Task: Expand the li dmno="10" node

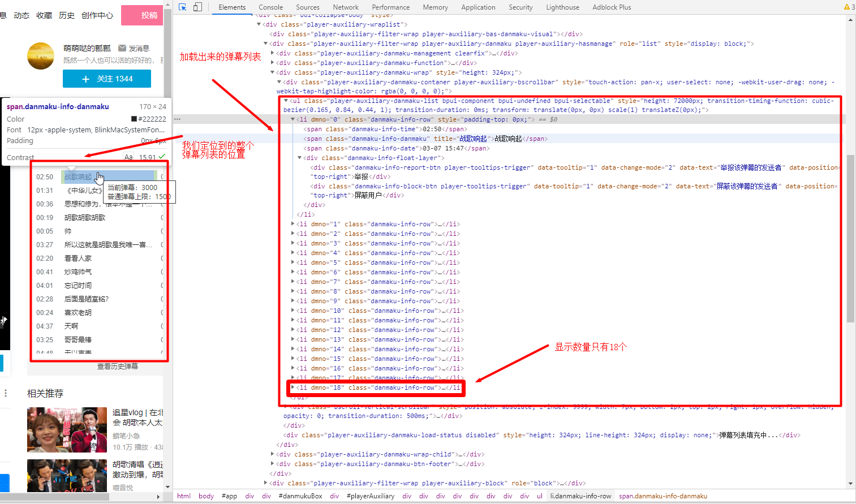Action: click(x=293, y=311)
